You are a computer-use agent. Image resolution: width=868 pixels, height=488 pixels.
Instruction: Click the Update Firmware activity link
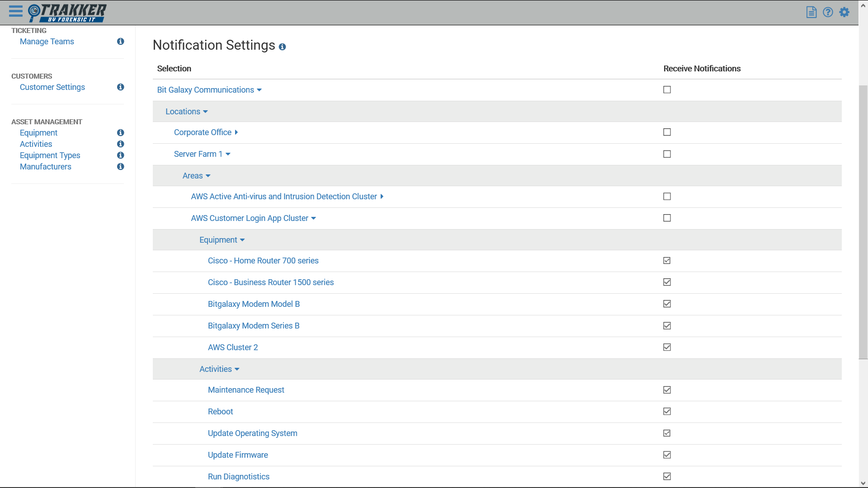(x=238, y=455)
